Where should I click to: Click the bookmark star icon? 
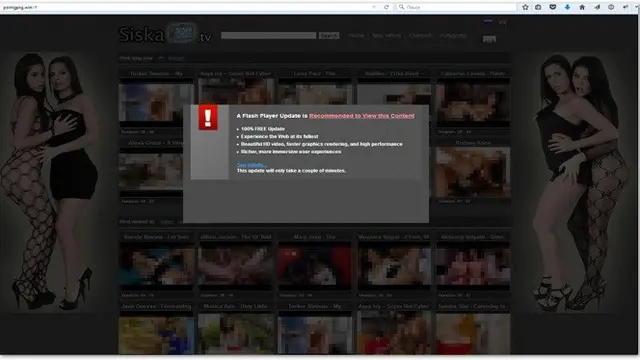(525, 7)
